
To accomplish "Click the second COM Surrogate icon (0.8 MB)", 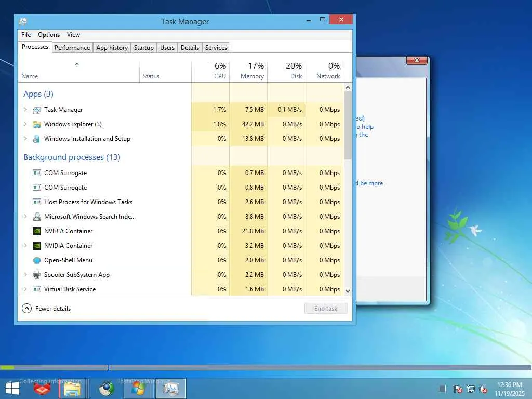I will (x=37, y=188).
